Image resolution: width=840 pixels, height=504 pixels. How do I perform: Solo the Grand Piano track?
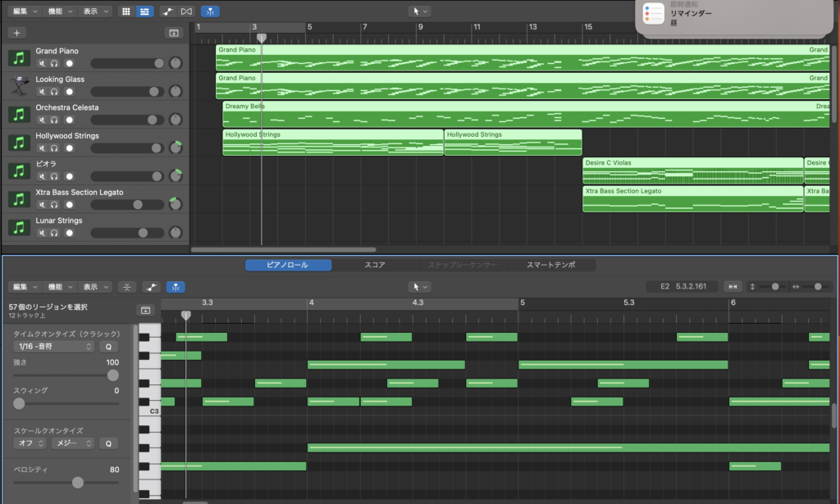click(x=54, y=64)
